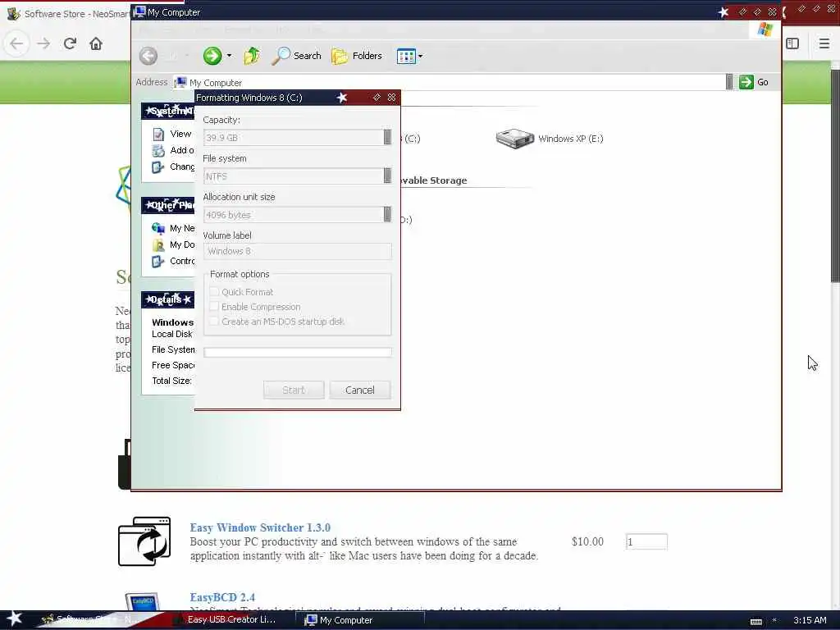
Task: Go up one folder level icon
Action: [x=252, y=56]
